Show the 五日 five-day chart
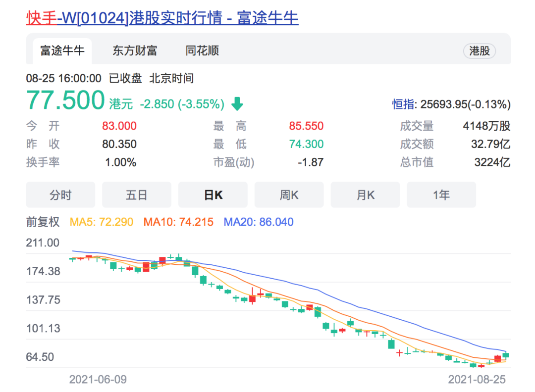Screen dimensions: 535x392 click(x=137, y=195)
